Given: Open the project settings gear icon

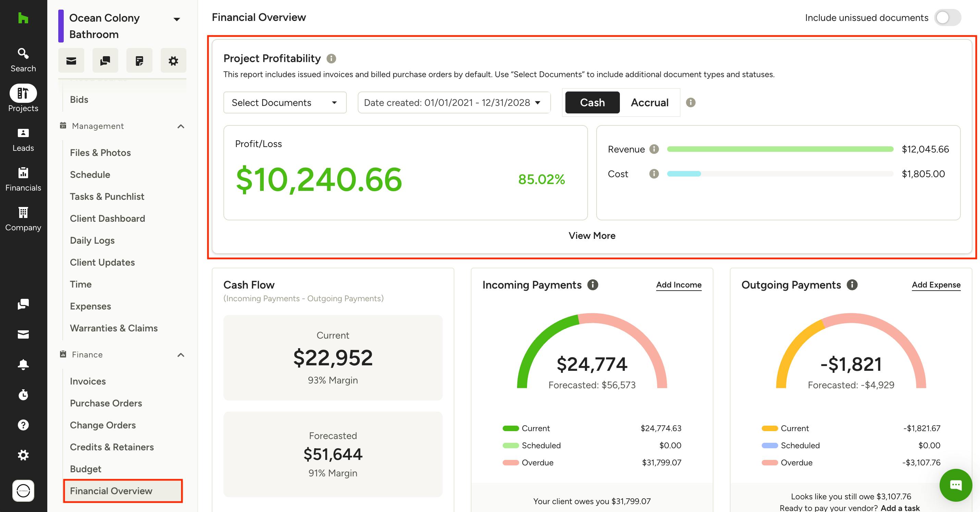Looking at the screenshot, I should (173, 60).
